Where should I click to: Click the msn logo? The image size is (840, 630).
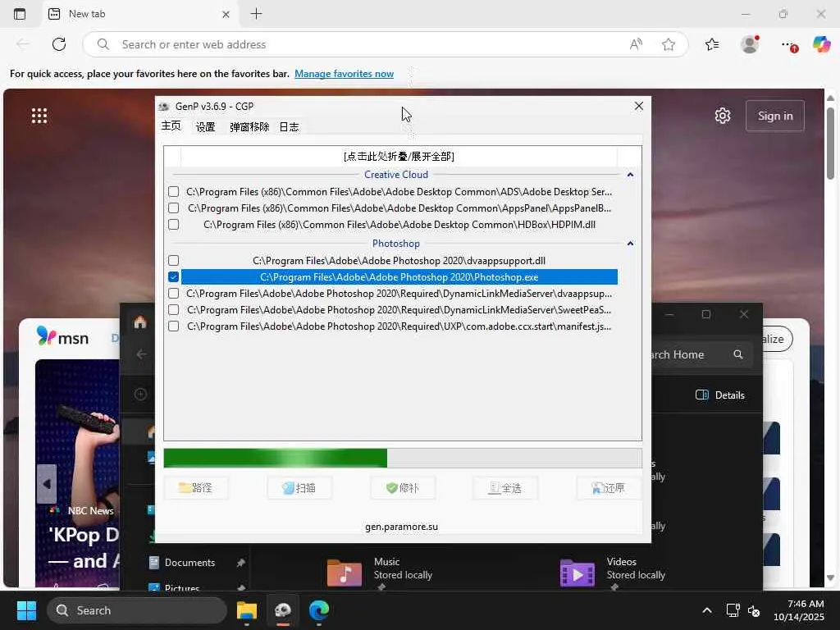point(62,337)
